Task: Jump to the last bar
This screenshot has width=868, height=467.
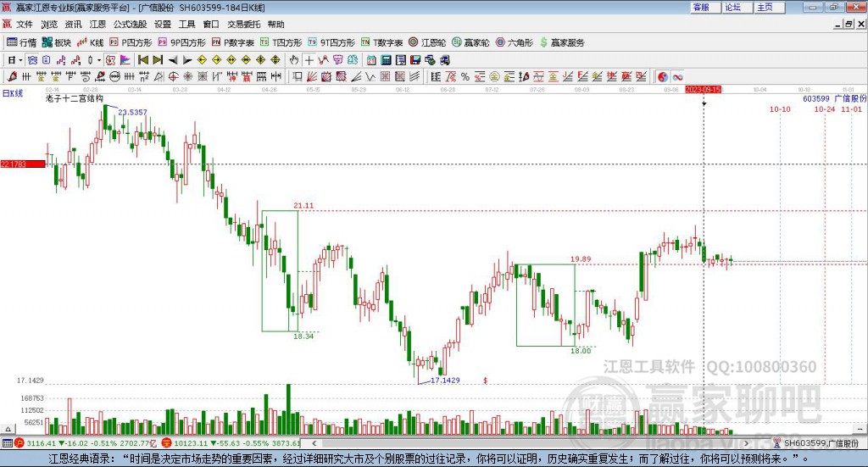Action: pyautogui.click(x=158, y=60)
